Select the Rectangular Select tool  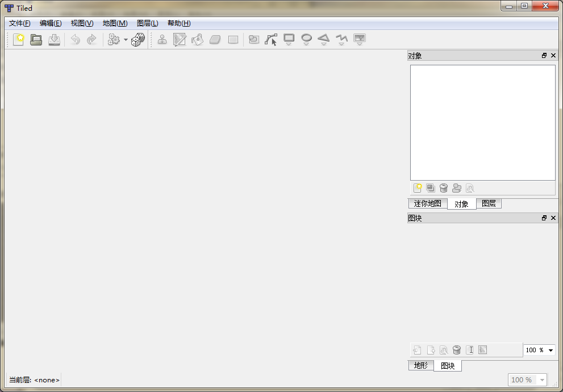tap(233, 40)
